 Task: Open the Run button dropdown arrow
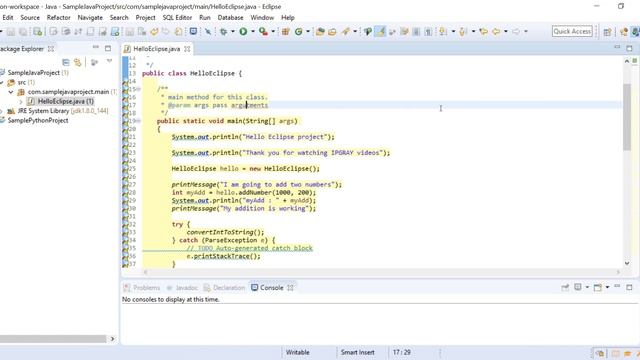pyautogui.click(x=253, y=31)
